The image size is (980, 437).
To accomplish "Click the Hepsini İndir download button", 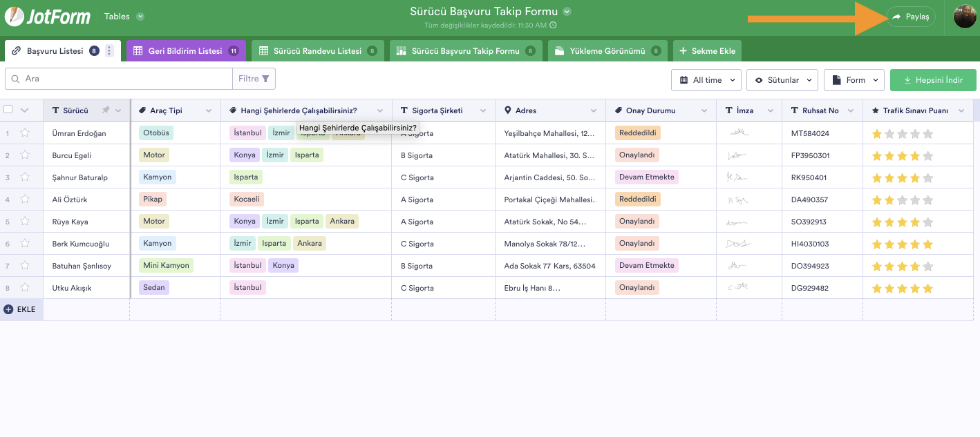I will (x=932, y=80).
